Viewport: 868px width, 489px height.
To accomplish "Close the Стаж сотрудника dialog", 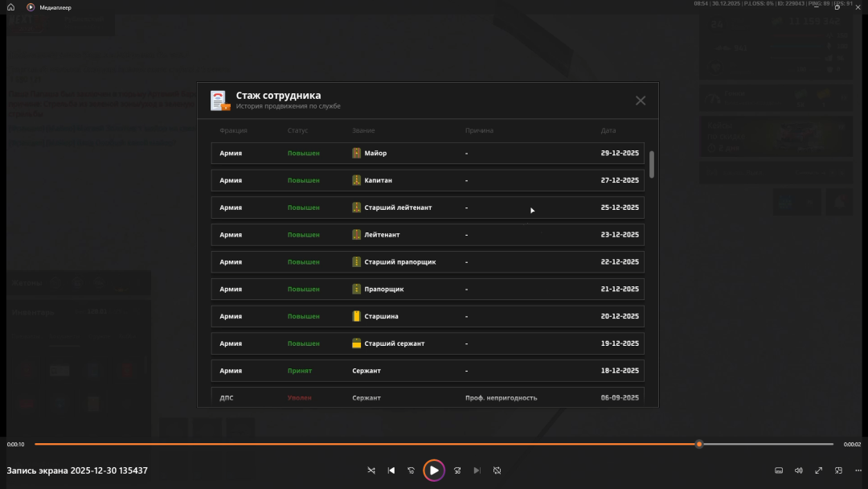I will tap(641, 101).
